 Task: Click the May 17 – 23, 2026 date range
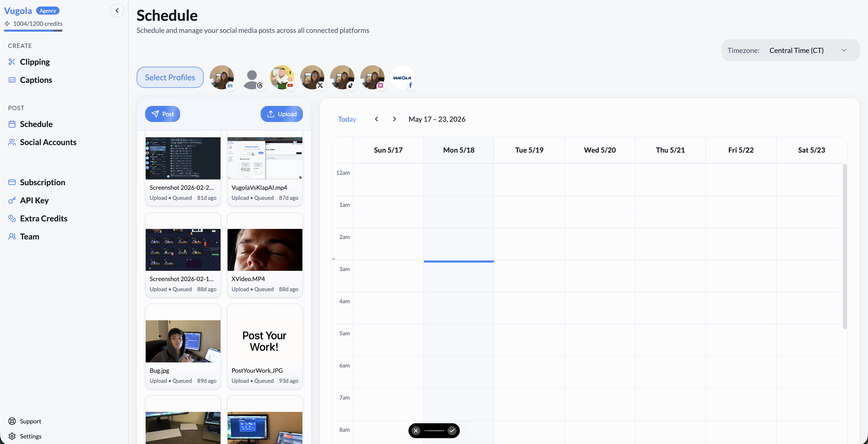click(437, 119)
